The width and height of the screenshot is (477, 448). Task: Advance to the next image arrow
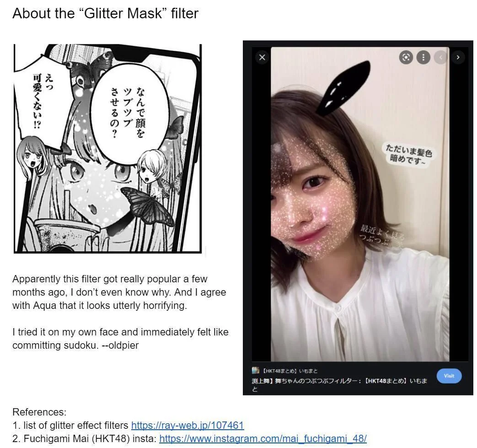pos(458,57)
